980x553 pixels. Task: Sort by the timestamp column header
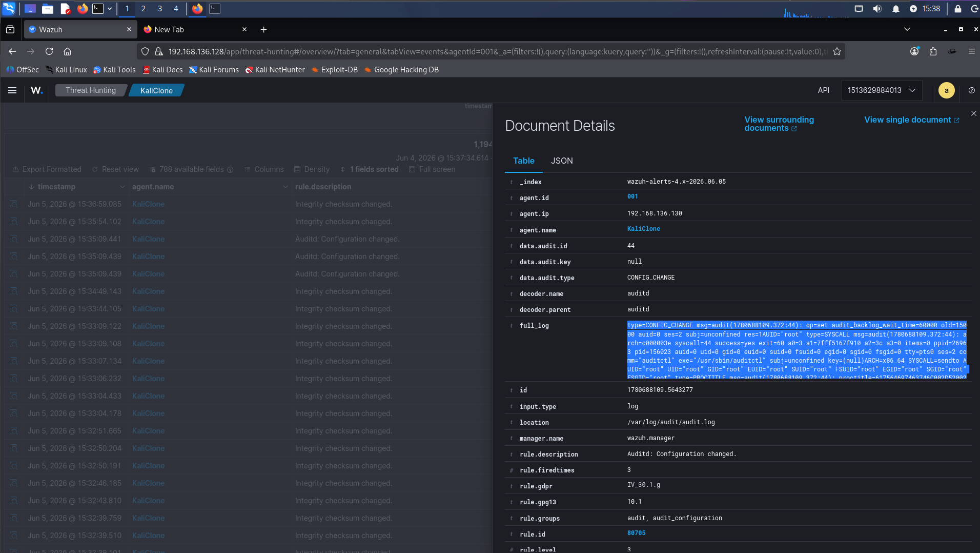pyautogui.click(x=56, y=187)
